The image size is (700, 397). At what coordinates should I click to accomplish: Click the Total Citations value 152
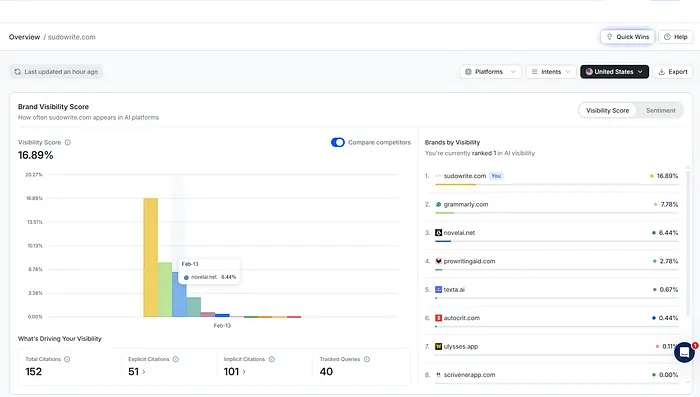[33, 372]
